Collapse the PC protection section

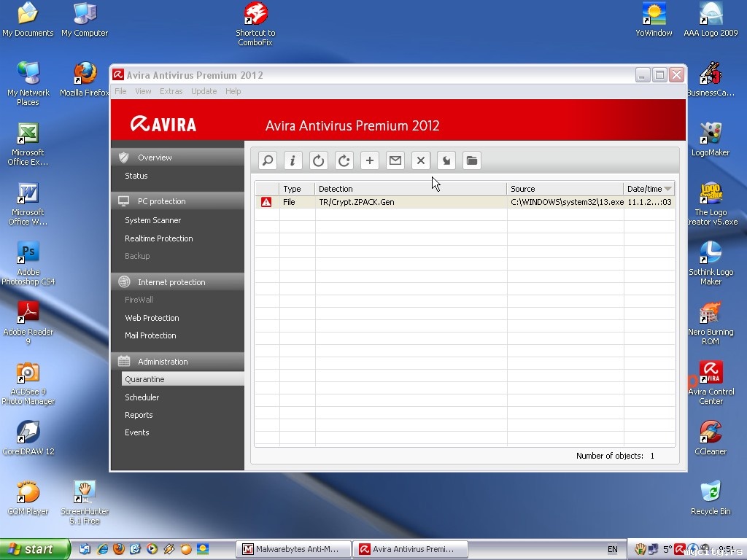pos(177,201)
